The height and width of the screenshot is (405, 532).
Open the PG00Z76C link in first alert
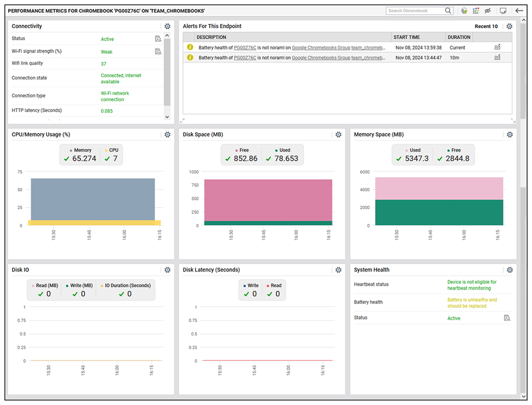(245, 47)
